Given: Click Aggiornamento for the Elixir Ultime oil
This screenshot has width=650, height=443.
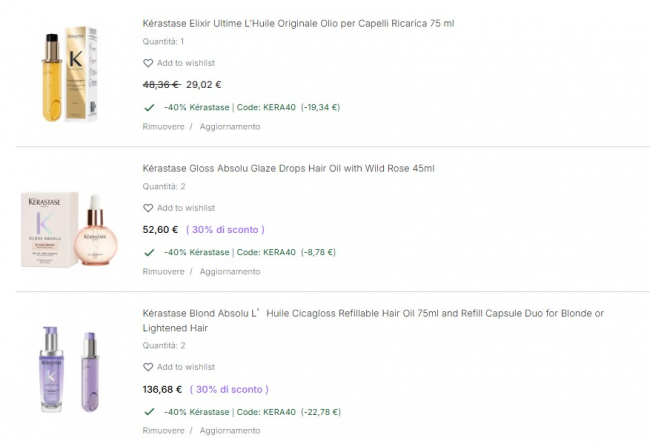Looking at the screenshot, I should point(230,127).
